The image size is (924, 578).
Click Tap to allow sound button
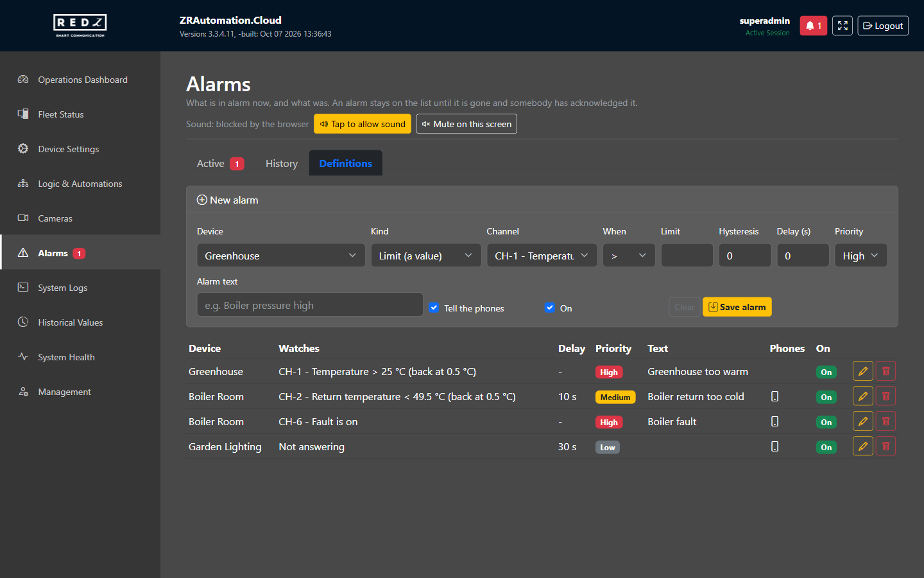363,124
